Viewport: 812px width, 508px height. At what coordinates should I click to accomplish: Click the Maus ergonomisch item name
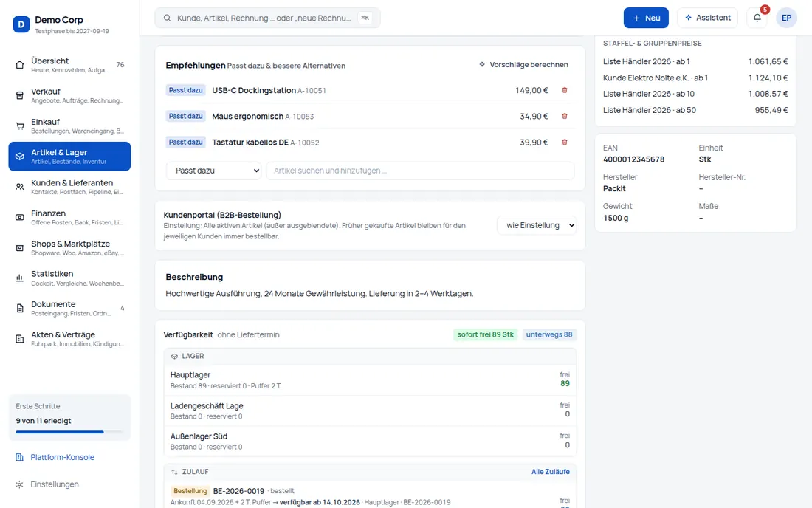click(247, 116)
